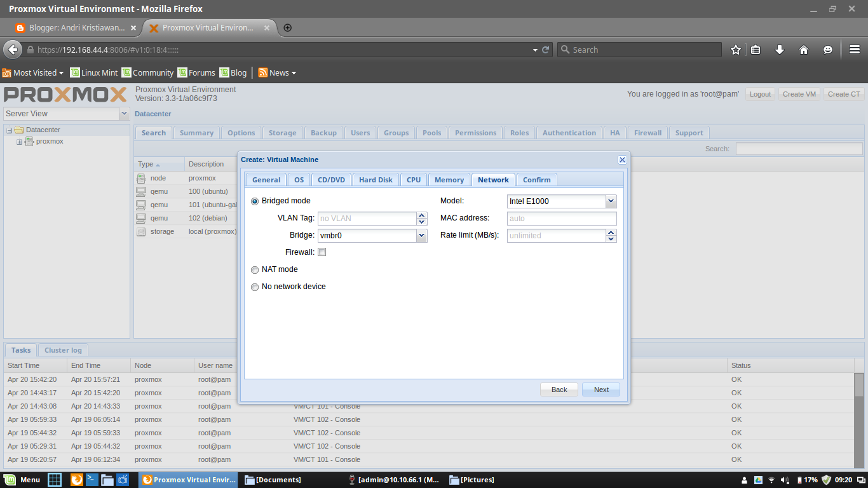
Task: Switch to the CD/DVD wizard tab
Action: click(x=331, y=180)
